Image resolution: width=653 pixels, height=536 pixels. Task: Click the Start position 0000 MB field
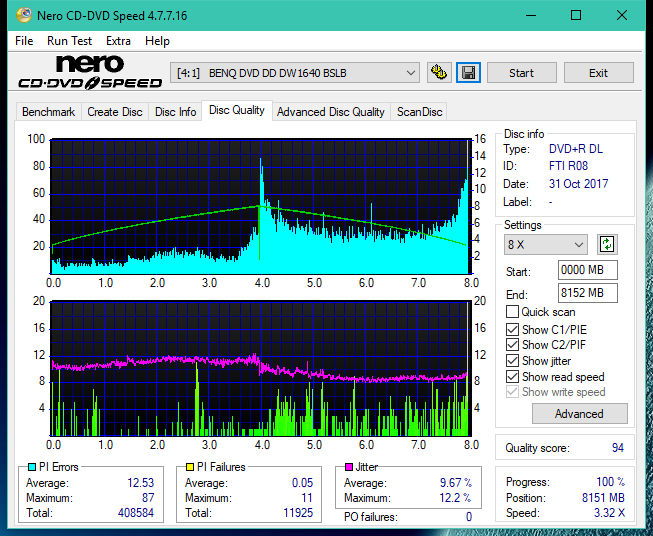(x=587, y=270)
